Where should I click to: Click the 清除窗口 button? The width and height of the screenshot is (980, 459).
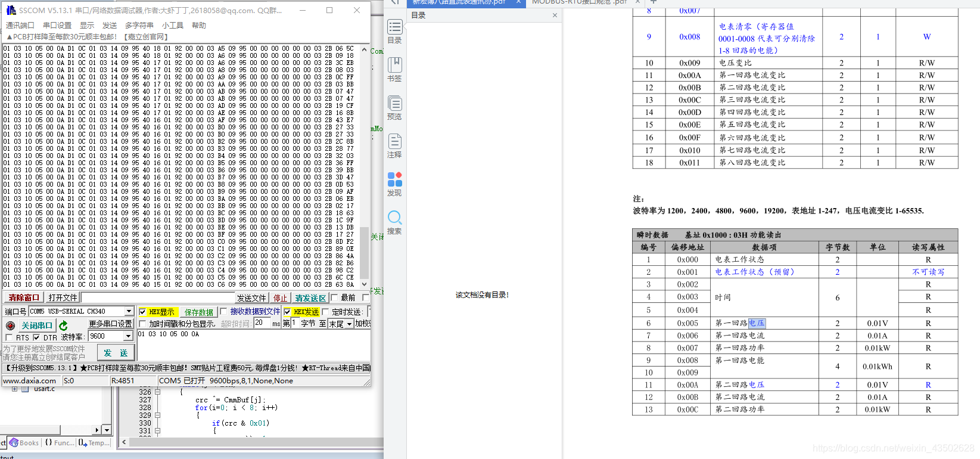pos(24,297)
